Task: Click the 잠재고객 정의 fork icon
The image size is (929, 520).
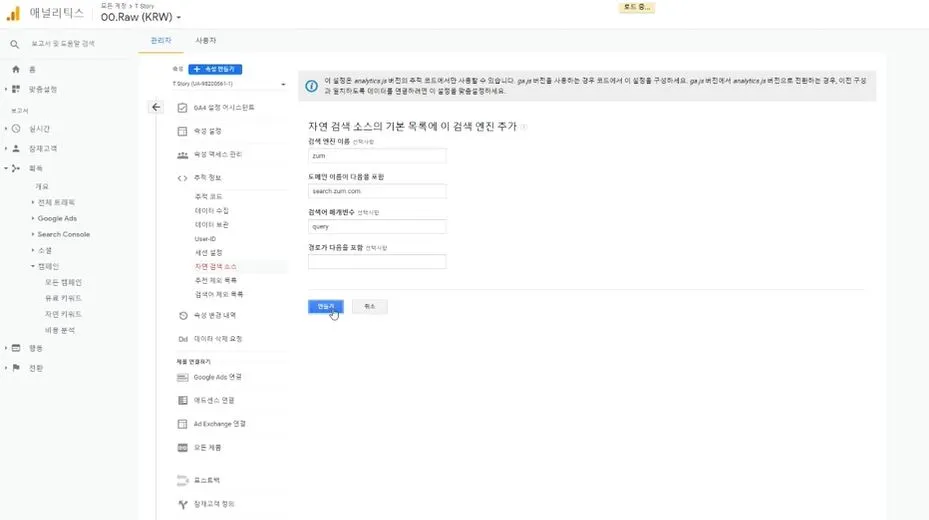Action: point(182,504)
